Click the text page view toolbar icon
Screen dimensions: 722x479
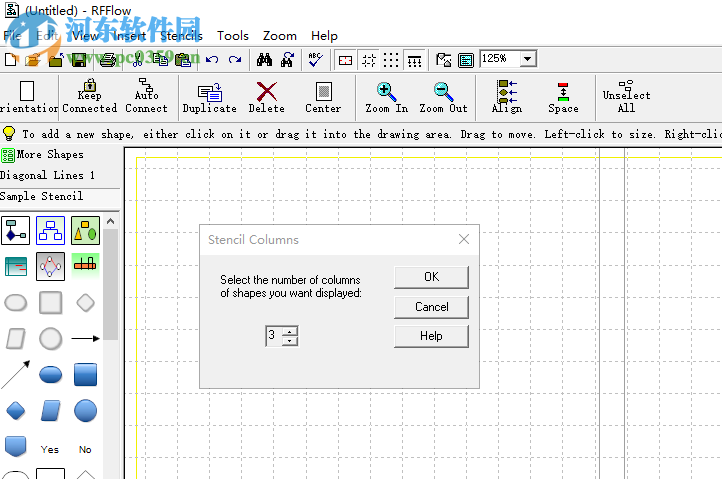(466, 60)
